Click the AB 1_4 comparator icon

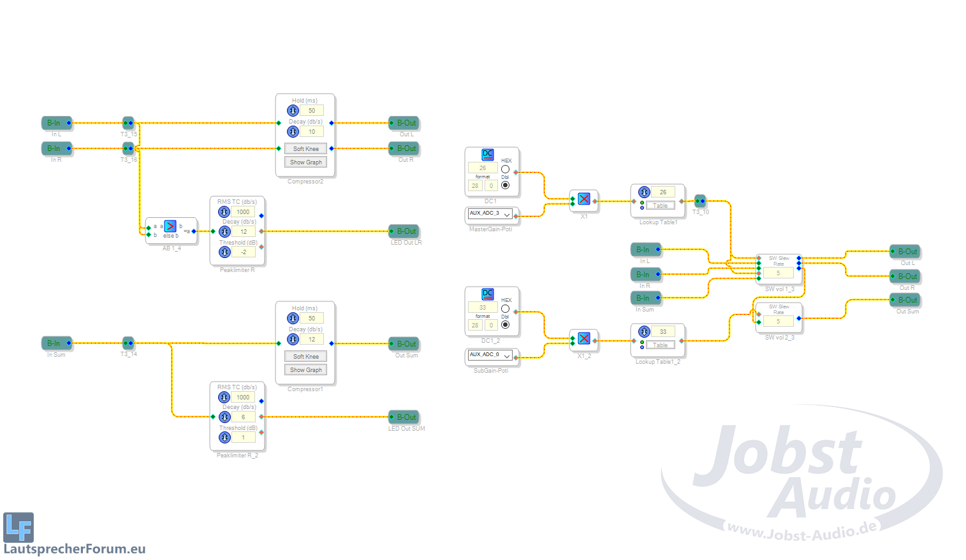[x=170, y=226]
